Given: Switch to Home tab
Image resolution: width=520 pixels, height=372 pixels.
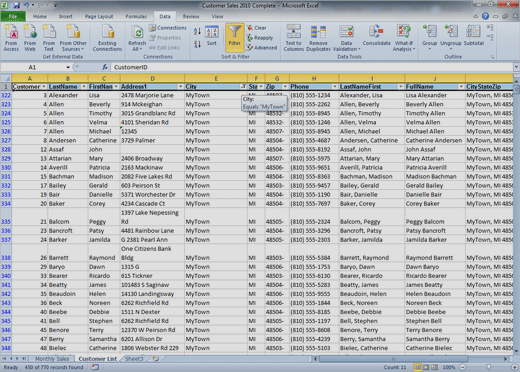Looking at the screenshot, I should click(40, 16).
